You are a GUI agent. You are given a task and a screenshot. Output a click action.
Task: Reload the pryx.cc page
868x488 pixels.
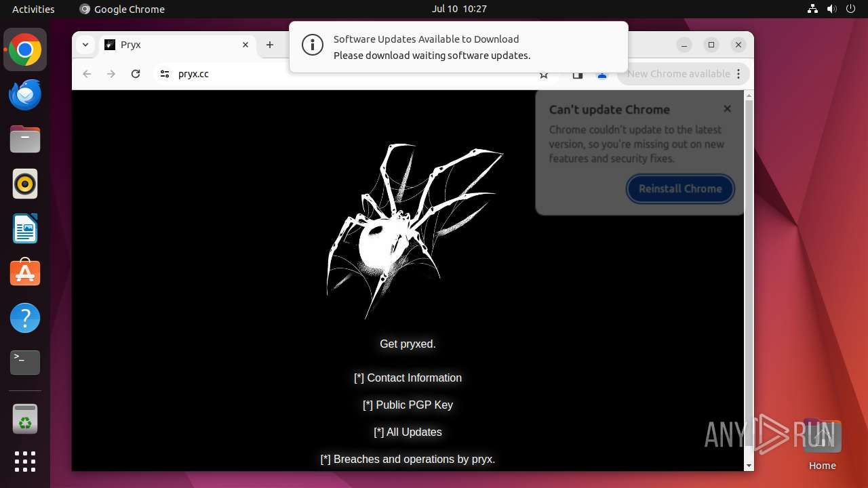(x=136, y=74)
